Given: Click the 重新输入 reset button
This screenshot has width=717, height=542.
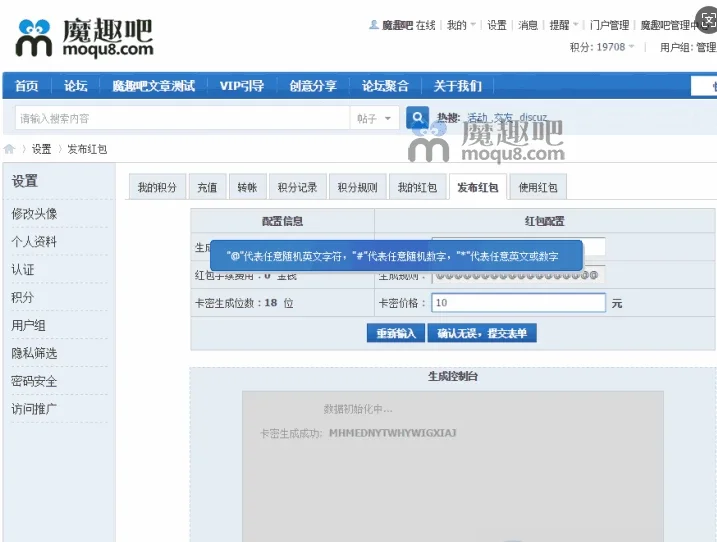Looking at the screenshot, I should click(x=396, y=333).
